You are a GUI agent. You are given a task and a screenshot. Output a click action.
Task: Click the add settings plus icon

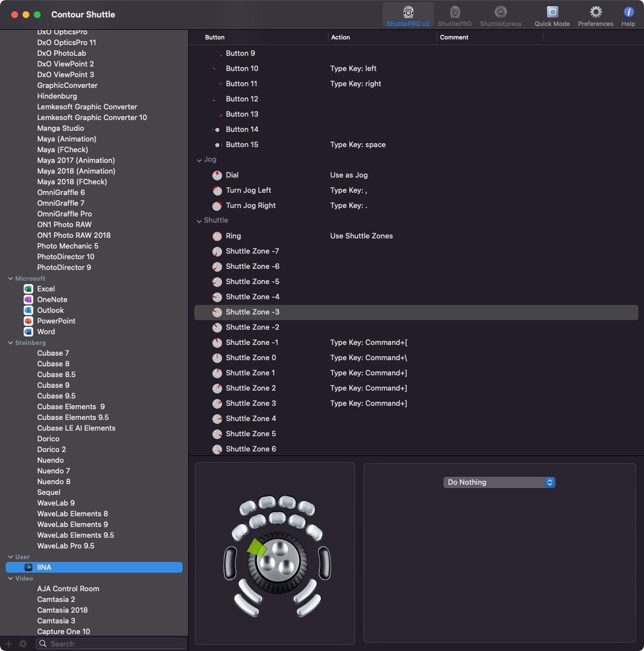[8, 644]
